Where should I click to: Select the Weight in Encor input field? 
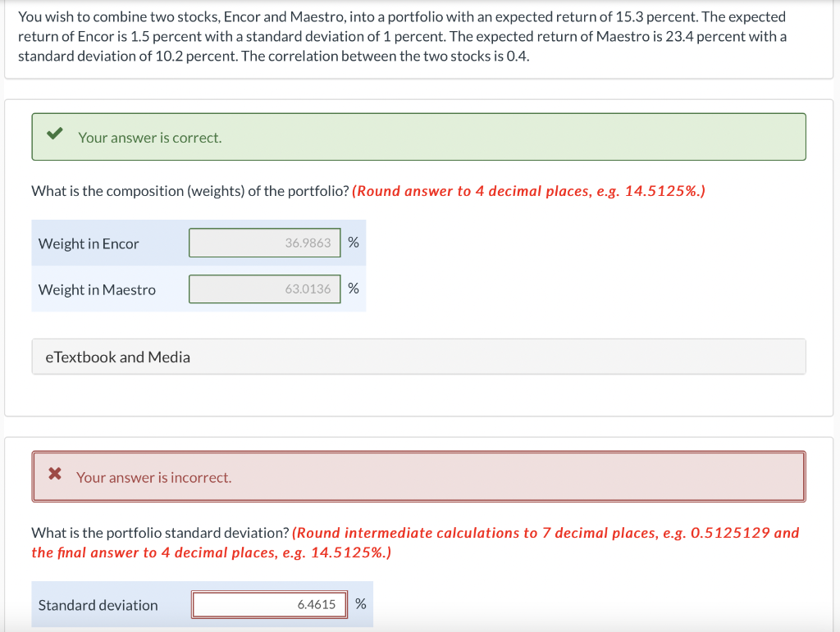point(264,243)
